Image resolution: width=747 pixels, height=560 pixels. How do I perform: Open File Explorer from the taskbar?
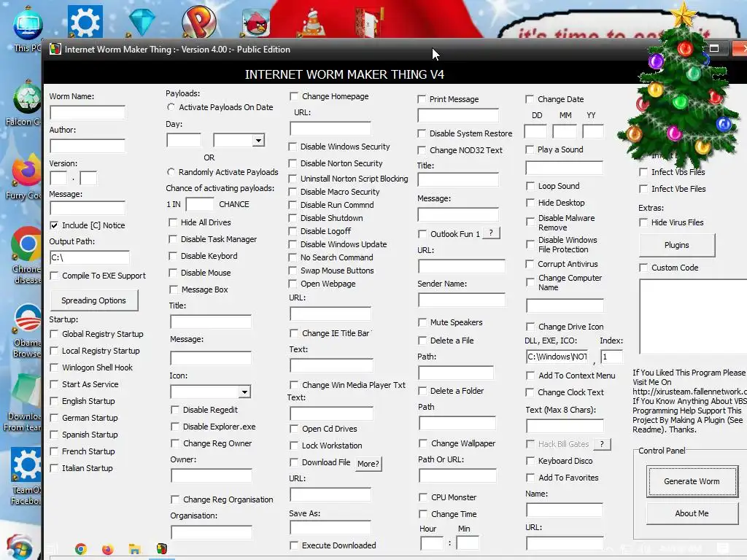[x=135, y=549]
